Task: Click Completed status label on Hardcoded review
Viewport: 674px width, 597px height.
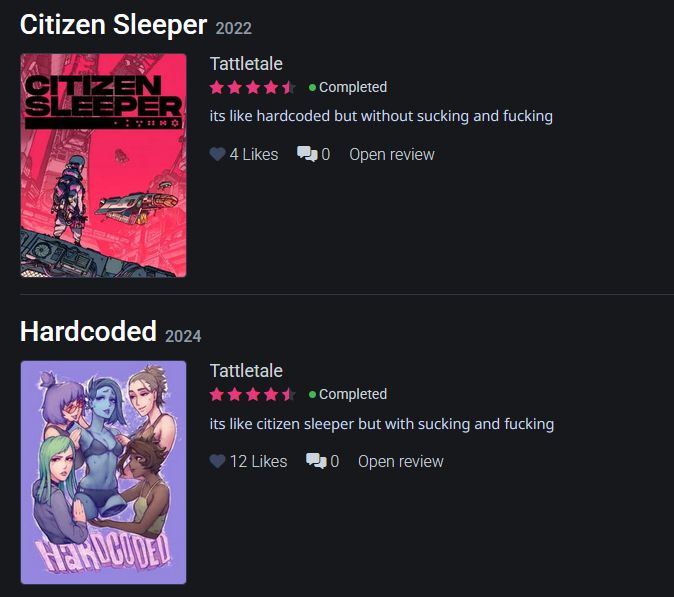Action: click(353, 394)
